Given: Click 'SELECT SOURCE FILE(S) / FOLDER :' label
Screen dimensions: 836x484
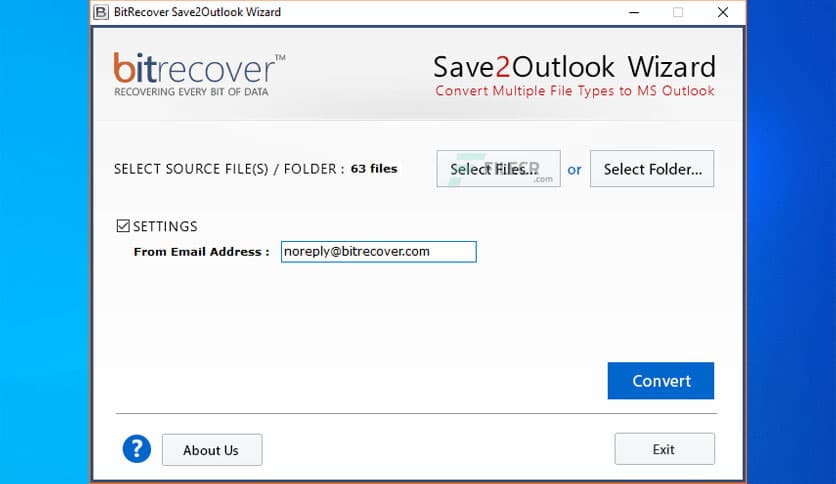Looking at the screenshot, I should click(x=229, y=169).
